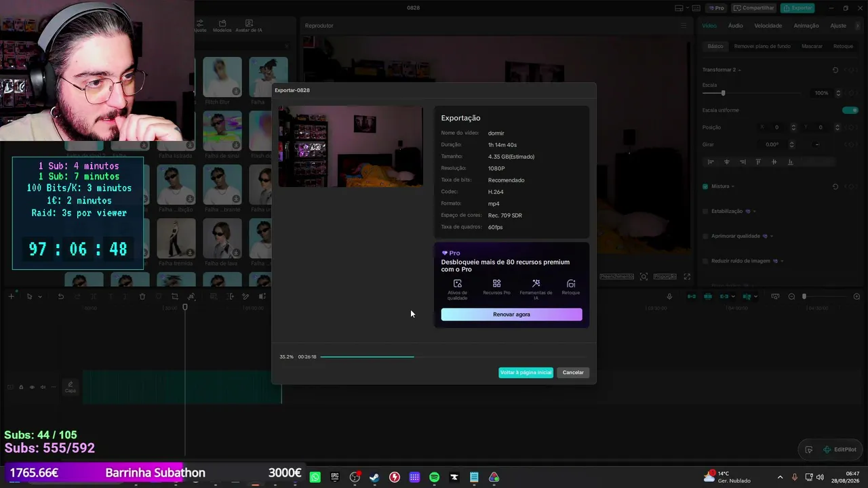Viewport: 868px width, 488px height.
Task: Select the Remover plano de fundo sub-tab
Action: click(x=762, y=46)
